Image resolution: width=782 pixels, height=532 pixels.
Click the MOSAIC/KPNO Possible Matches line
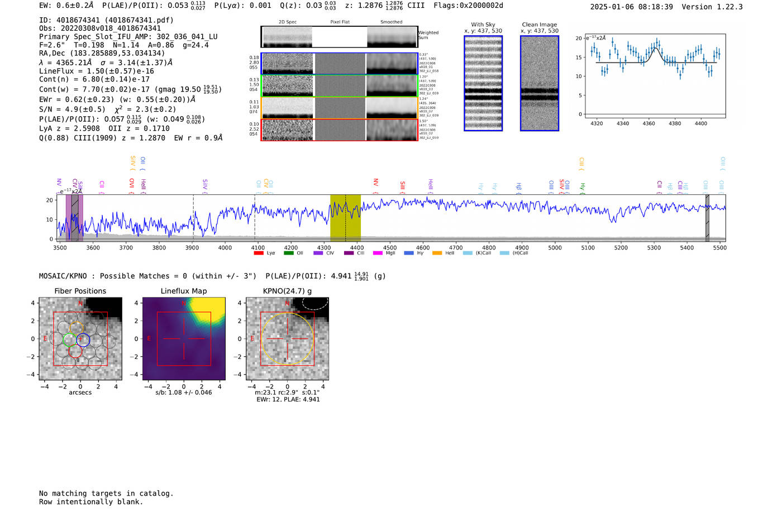[212, 276]
